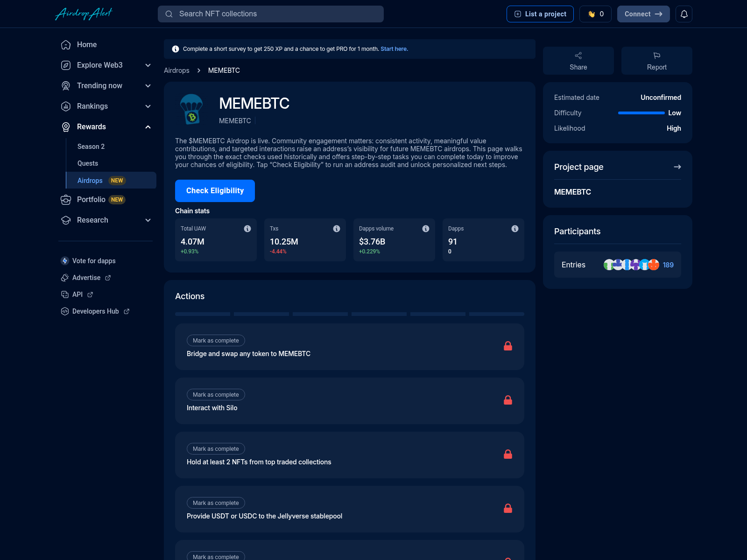Click the Start here survey link
The height and width of the screenshot is (560, 747).
coord(394,49)
